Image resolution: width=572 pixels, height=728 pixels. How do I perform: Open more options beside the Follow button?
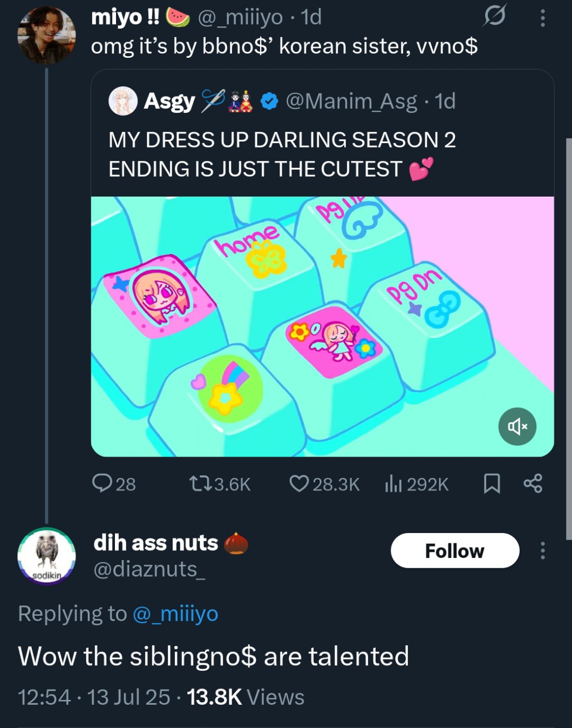tap(542, 550)
